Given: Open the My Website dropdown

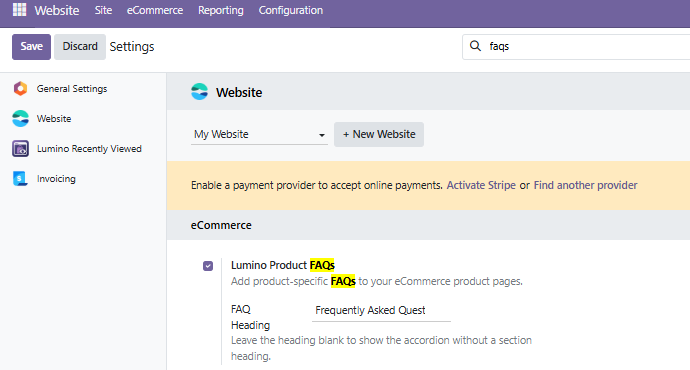Looking at the screenshot, I should [x=259, y=134].
